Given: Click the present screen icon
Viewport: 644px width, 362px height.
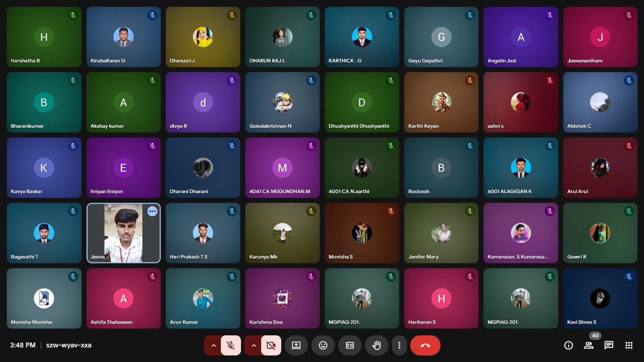Looking at the screenshot, I should 296,345.
